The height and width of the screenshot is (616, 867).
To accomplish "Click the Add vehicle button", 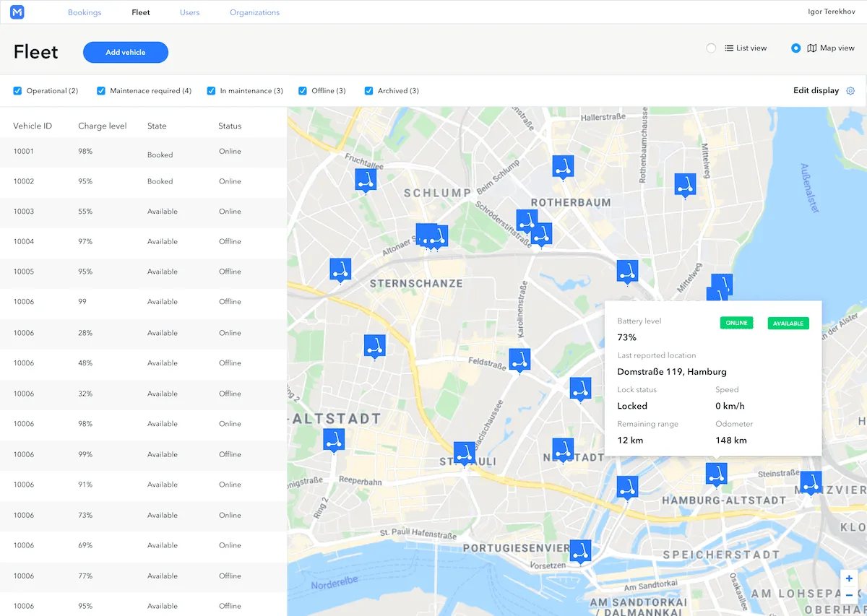I will pyautogui.click(x=125, y=52).
